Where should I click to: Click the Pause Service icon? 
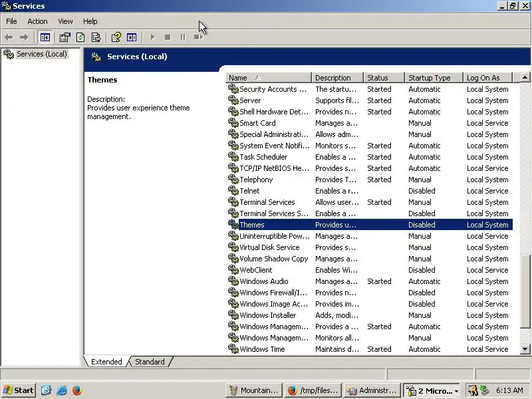(183, 37)
